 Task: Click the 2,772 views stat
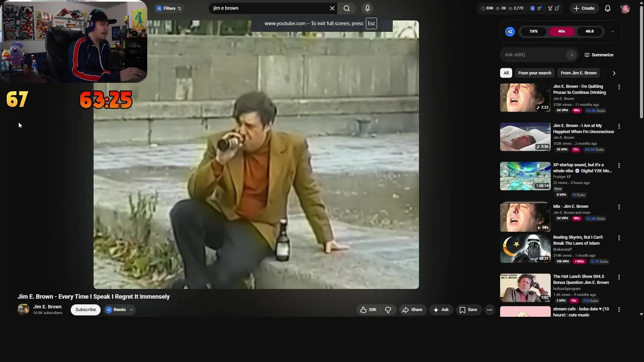click(516, 8)
